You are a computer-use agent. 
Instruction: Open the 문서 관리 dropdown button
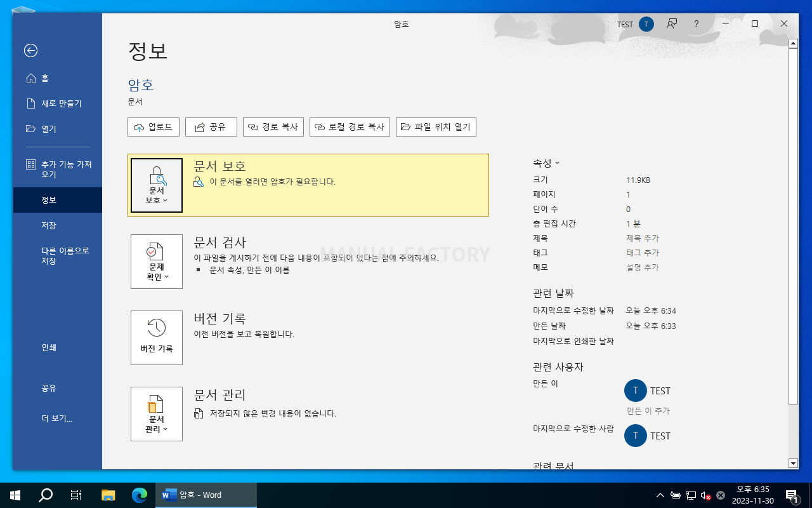(x=157, y=414)
